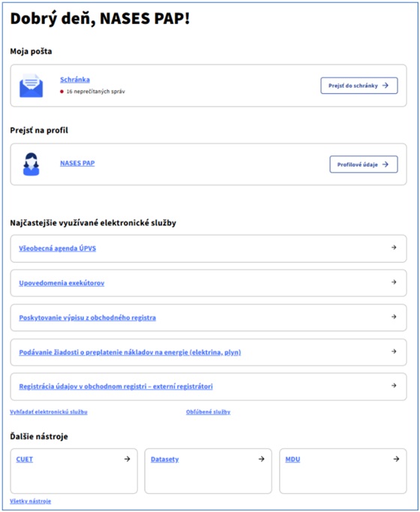Click the arrow on the MDU card
The image size is (420, 512).
click(x=396, y=459)
